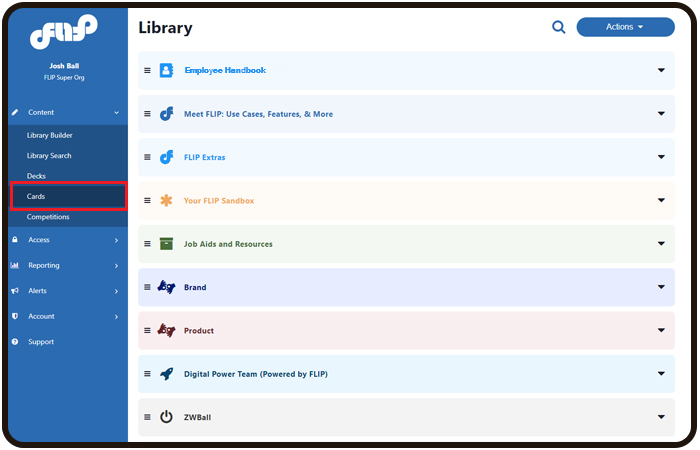Click the pencil icon next to Content

[15, 112]
